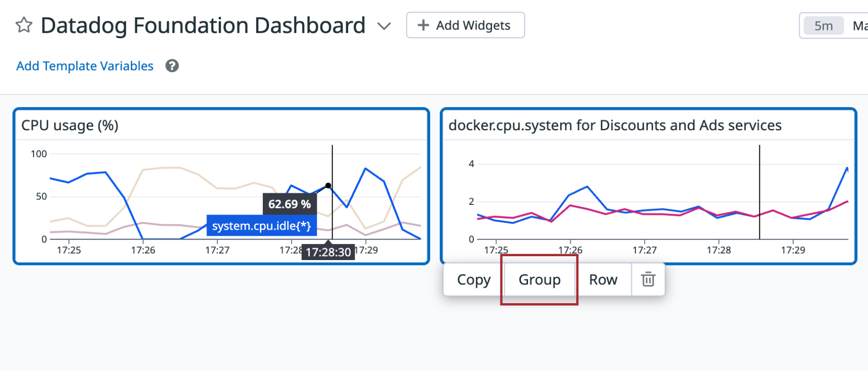Viewport: 868px width, 371px height.
Task: Select the docker.cpu.system widget title
Action: coord(615,125)
